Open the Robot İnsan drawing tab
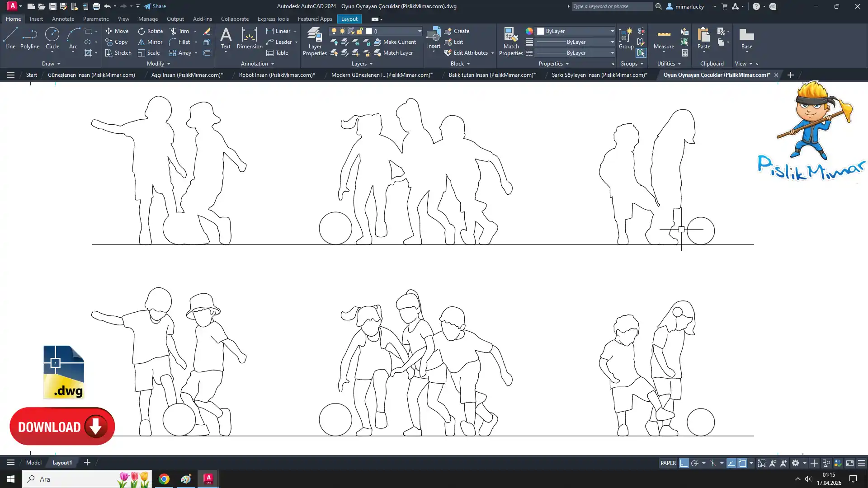 (277, 75)
